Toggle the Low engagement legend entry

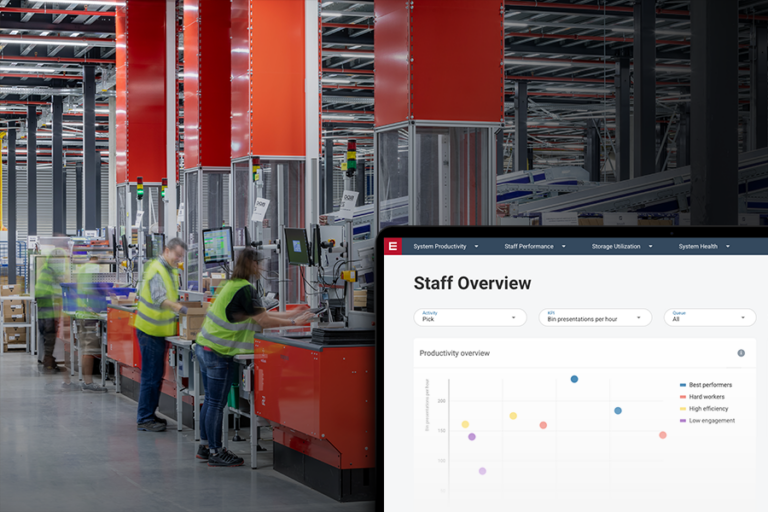click(x=707, y=420)
